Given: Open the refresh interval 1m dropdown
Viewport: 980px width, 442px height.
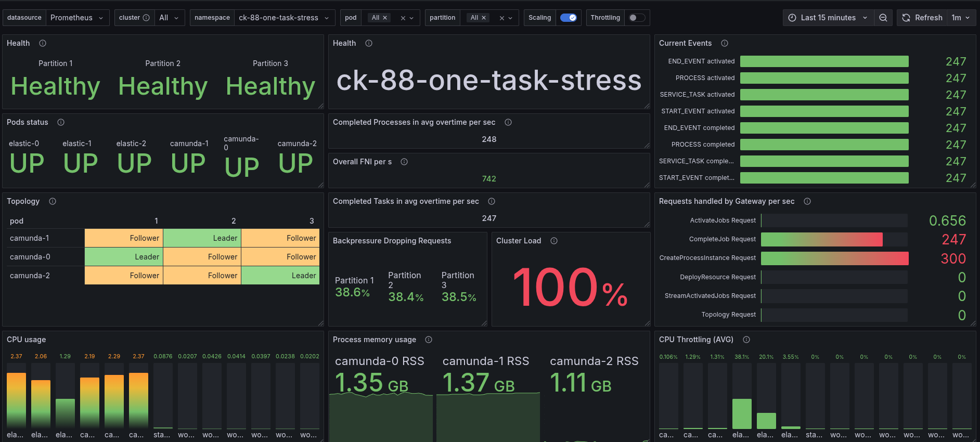Looking at the screenshot, I should point(961,18).
